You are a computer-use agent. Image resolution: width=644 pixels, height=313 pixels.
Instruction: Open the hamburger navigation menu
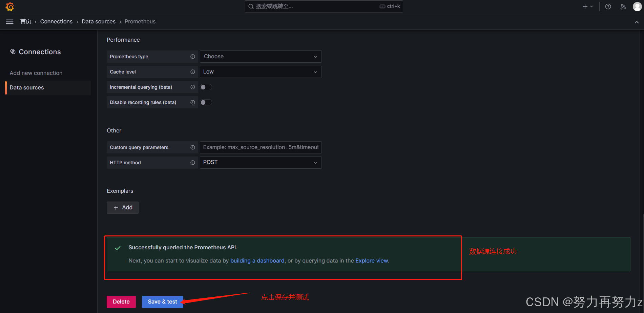[x=10, y=22]
